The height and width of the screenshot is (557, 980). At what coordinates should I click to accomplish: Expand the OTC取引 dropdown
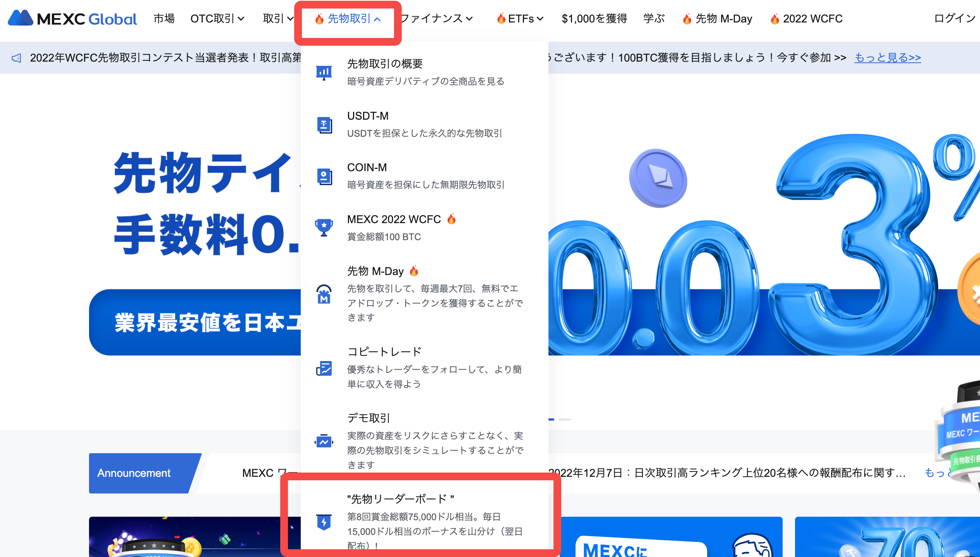[217, 19]
